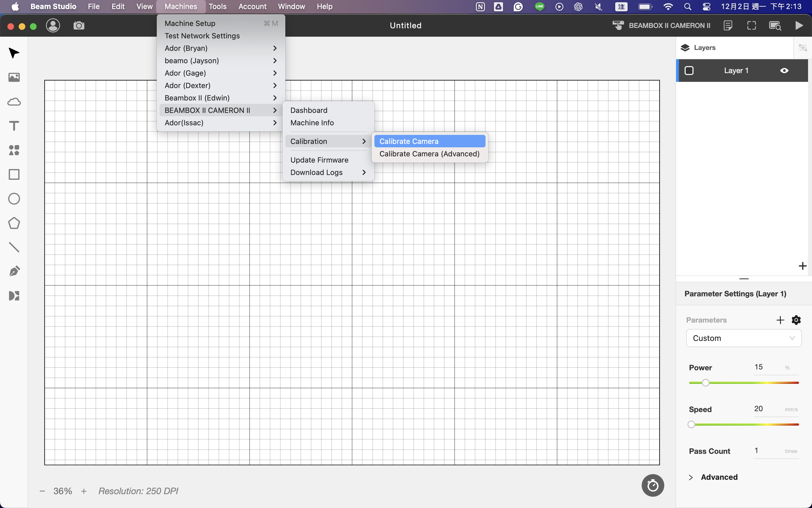Select the Line tool
Image resolution: width=812 pixels, height=508 pixels.
(x=14, y=247)
